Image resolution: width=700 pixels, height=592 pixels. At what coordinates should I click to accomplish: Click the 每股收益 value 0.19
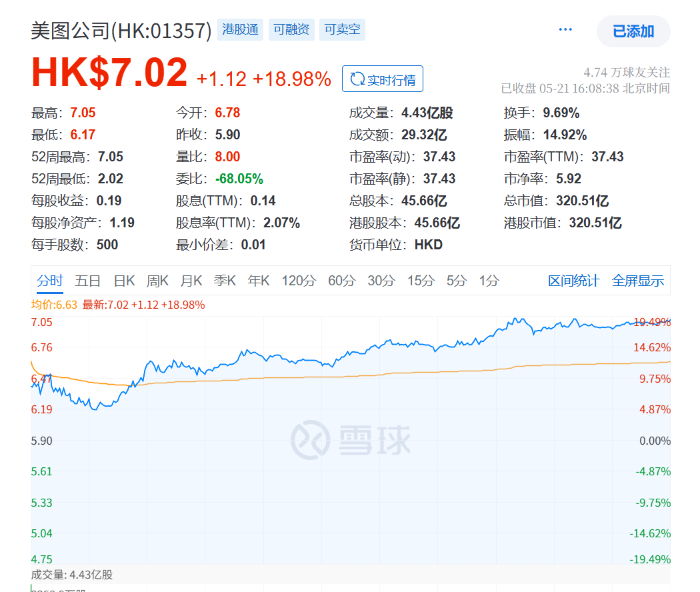coord(109,201)
